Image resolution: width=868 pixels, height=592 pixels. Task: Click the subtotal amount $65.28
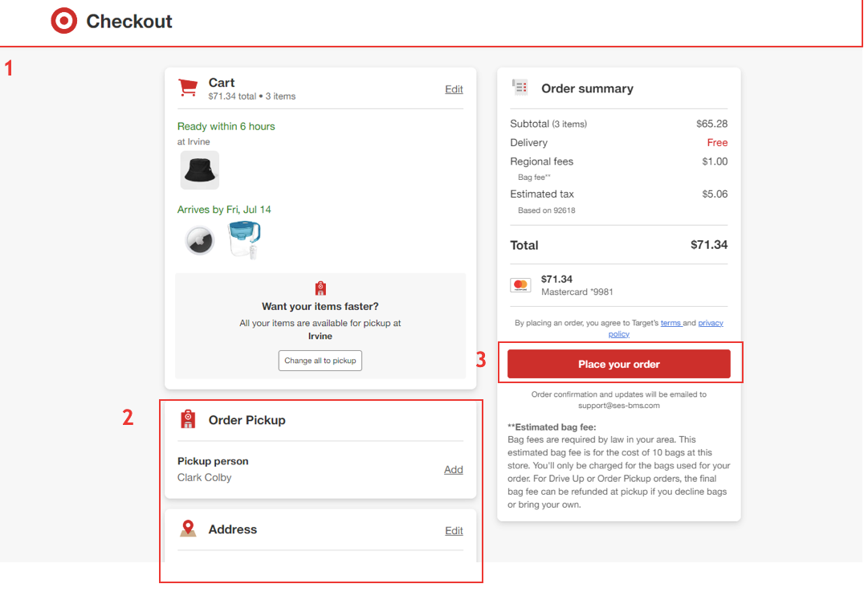pos(712,124)
